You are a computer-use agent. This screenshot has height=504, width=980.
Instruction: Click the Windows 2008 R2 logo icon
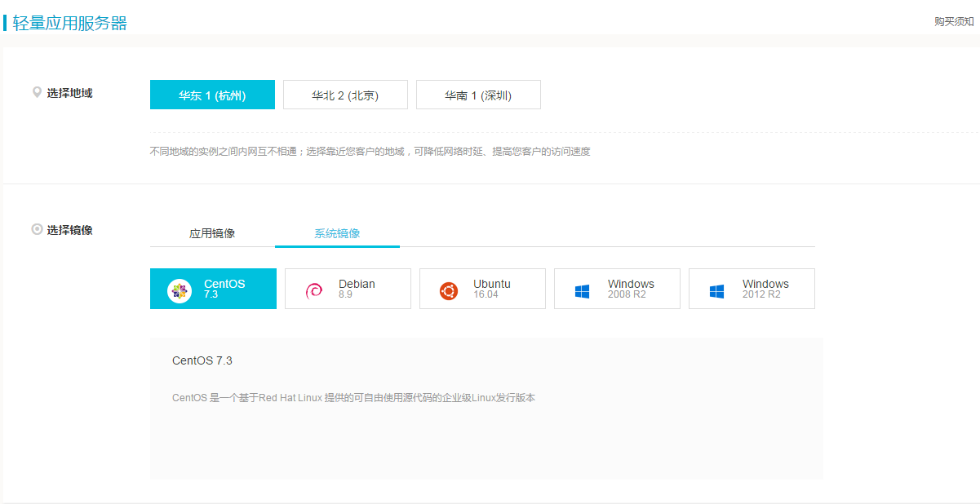(x=582, y=291)
